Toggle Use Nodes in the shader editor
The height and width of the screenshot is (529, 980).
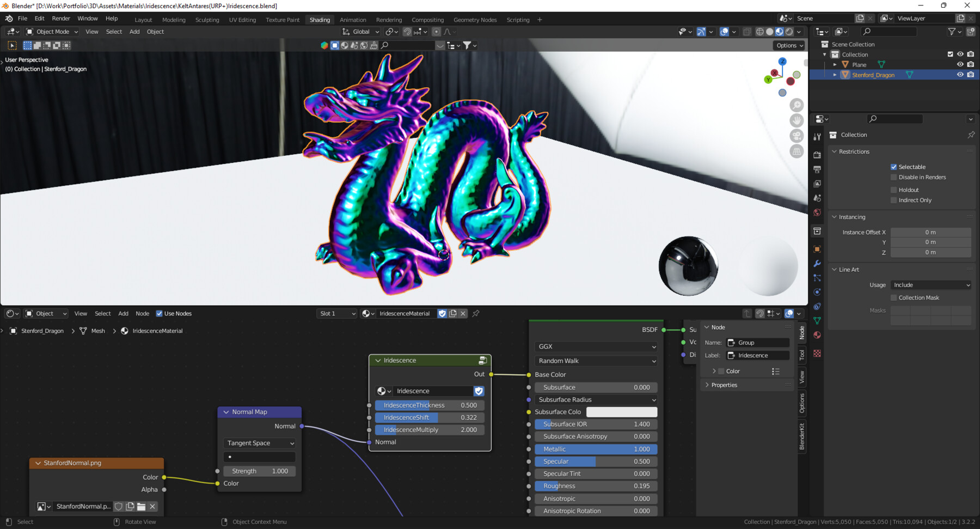(160, 313)
